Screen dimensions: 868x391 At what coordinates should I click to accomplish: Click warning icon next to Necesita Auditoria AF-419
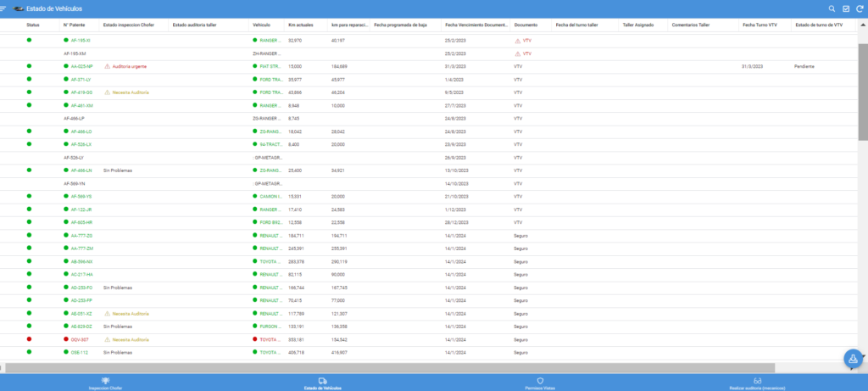coord(107,92)
